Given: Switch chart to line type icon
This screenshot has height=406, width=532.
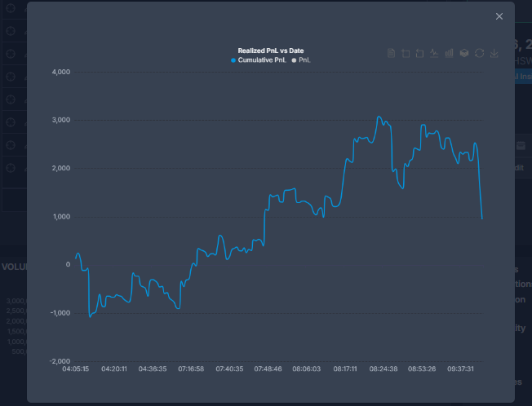Looking at the screenshot, I should [x=434, y=53].
